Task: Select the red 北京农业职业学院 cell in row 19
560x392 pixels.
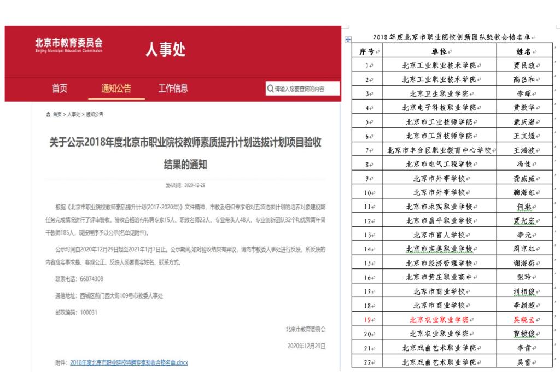Action: pos(439,319)
